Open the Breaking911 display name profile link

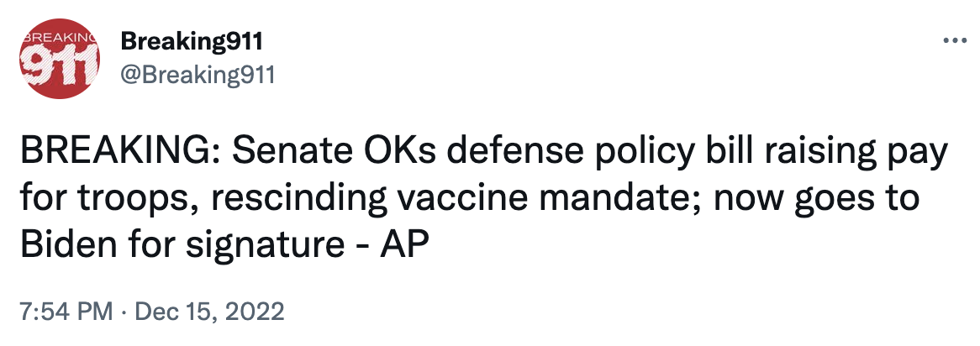click(192, 43)
